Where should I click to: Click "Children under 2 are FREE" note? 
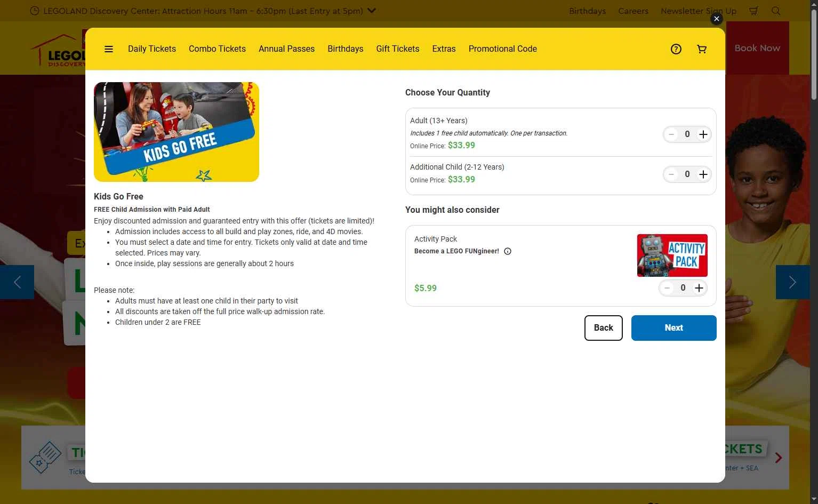pos(158,322)
